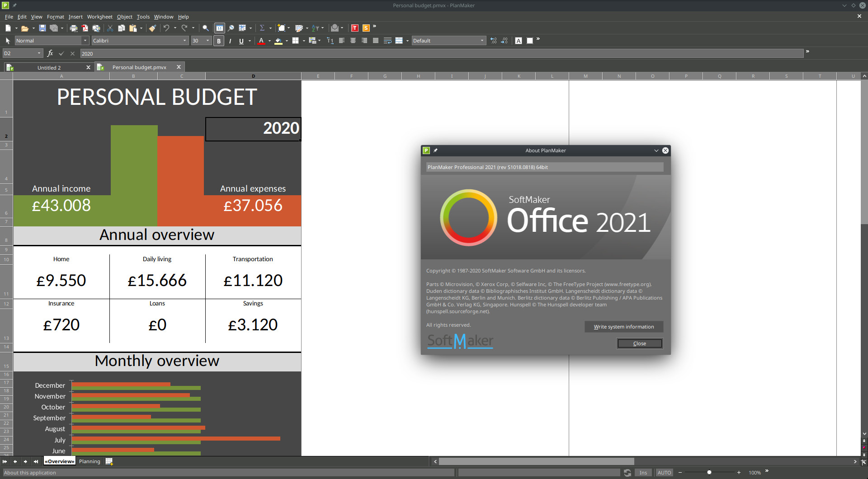Redo the last undone action
This screenshot has height=479, width=868.
click(184, 28)
